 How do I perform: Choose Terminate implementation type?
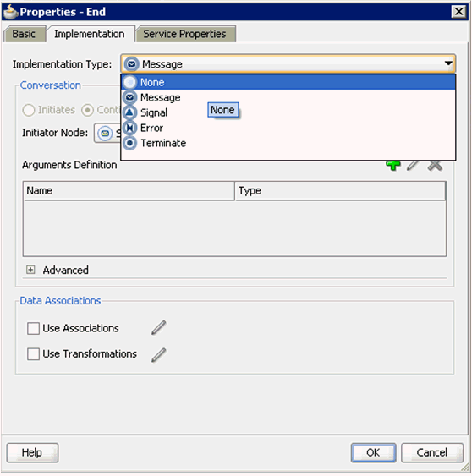[288, 143]
